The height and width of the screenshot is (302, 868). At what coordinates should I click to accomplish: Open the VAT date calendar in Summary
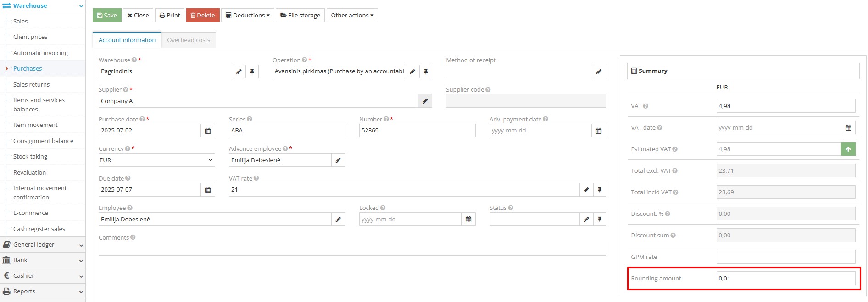tap(848, 128)
